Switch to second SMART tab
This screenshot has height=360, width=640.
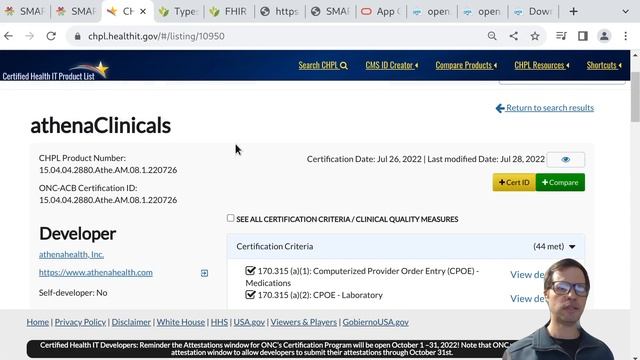pos(76,11)
